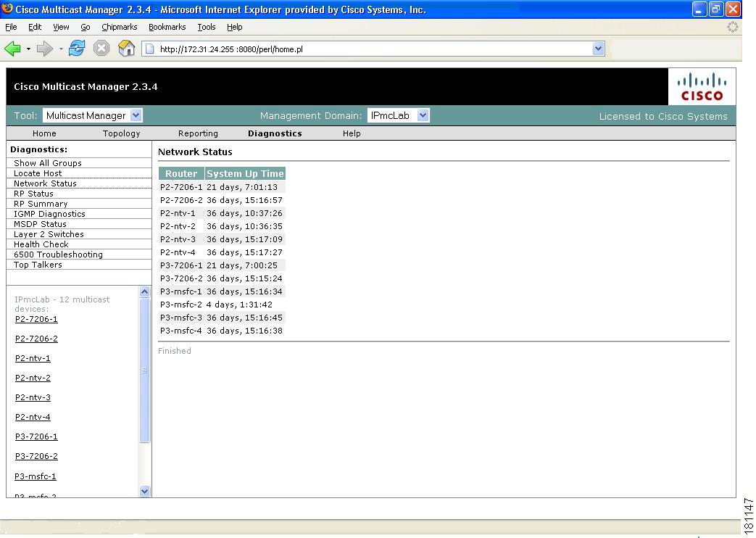Open the Go menu
This screenshot has height=538, width=756.
pos(86,27)
